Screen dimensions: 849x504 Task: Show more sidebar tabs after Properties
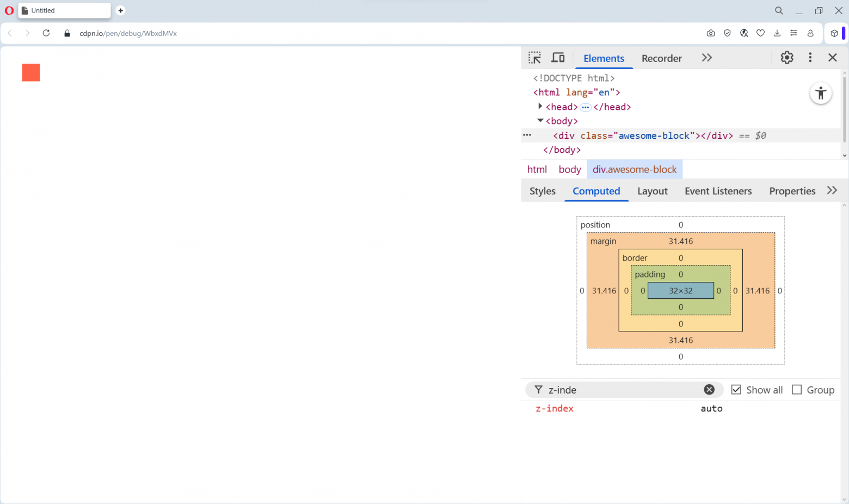832,190
